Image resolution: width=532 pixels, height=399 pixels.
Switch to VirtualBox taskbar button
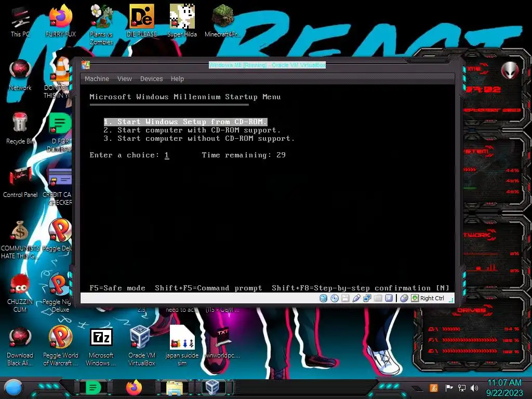(213, 388)
